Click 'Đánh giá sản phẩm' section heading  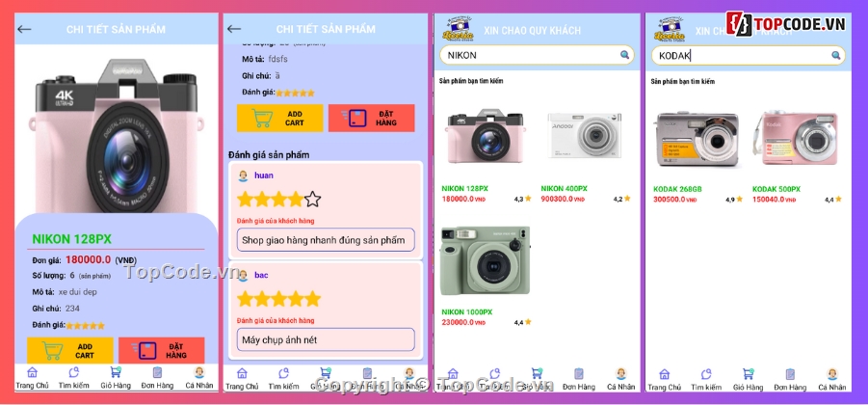pyautogui.click(x=269, y=154)
